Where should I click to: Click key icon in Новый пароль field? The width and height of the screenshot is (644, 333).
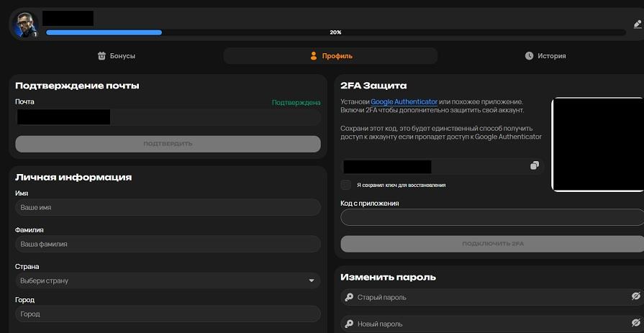click(x=349, y=324)
